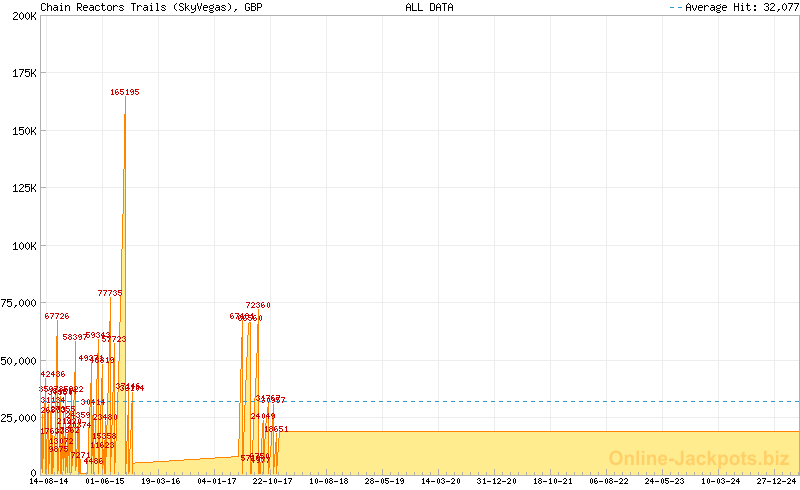800x490 pixels.
Task: Select the 100K y-axis tick label
Action: click(x=22, y=245)
